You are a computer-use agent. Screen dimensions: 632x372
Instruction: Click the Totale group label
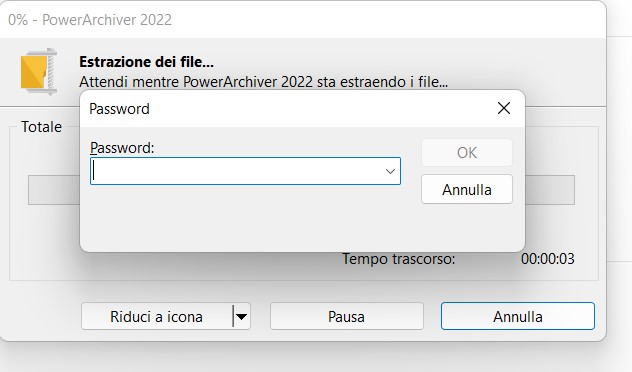(x=42, y=127)
